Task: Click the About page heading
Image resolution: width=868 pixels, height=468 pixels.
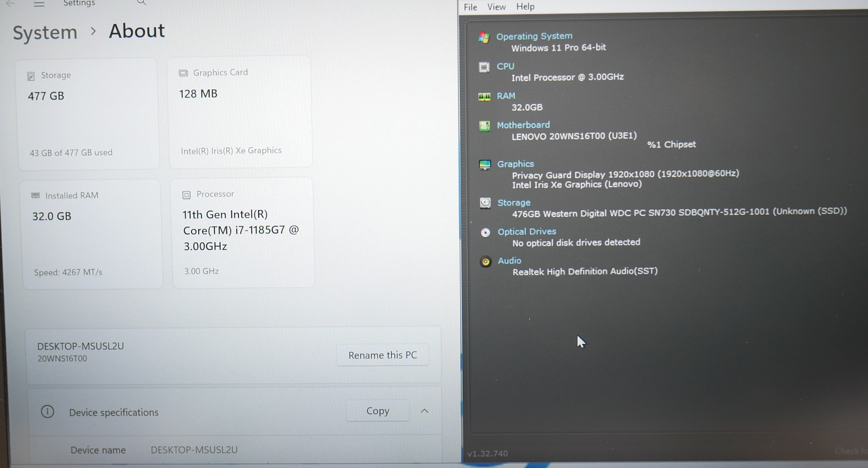Action: click(137, 31)
